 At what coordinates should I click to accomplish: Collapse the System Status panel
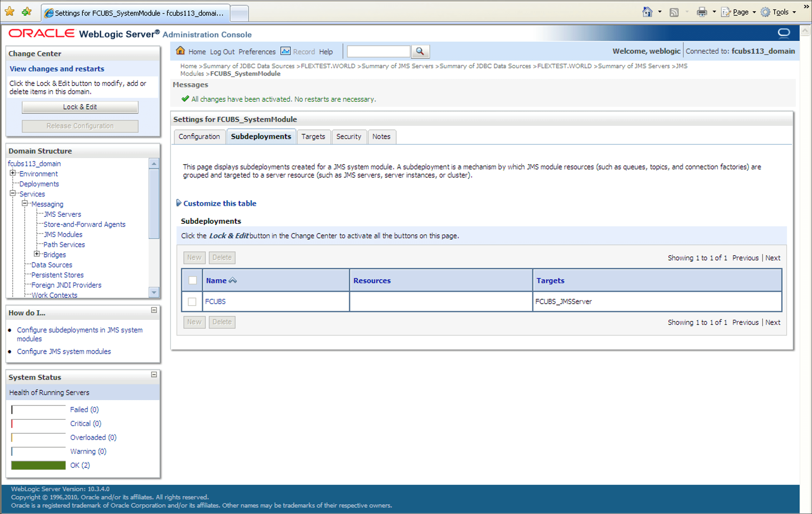click(x=154, y=374)
